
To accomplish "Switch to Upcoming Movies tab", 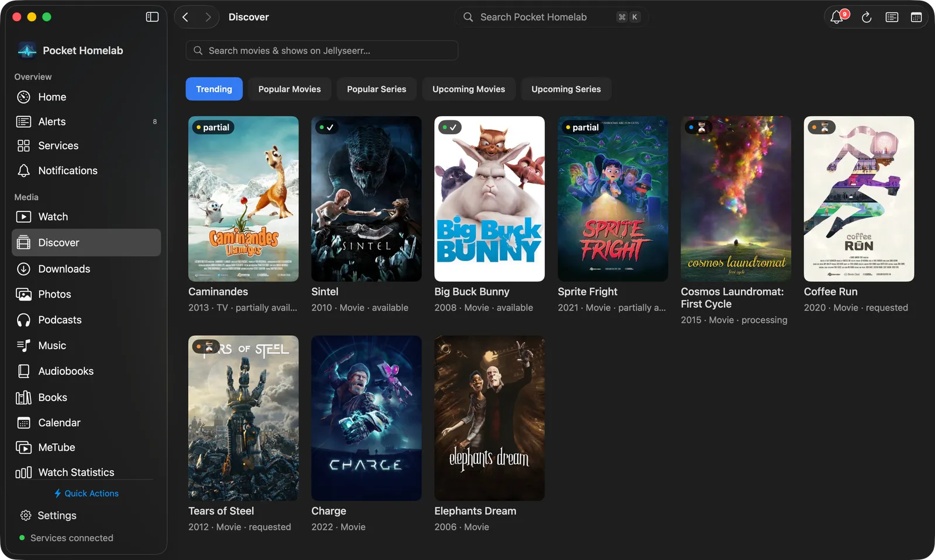I will pyautogui.click(x=469, y=89).
